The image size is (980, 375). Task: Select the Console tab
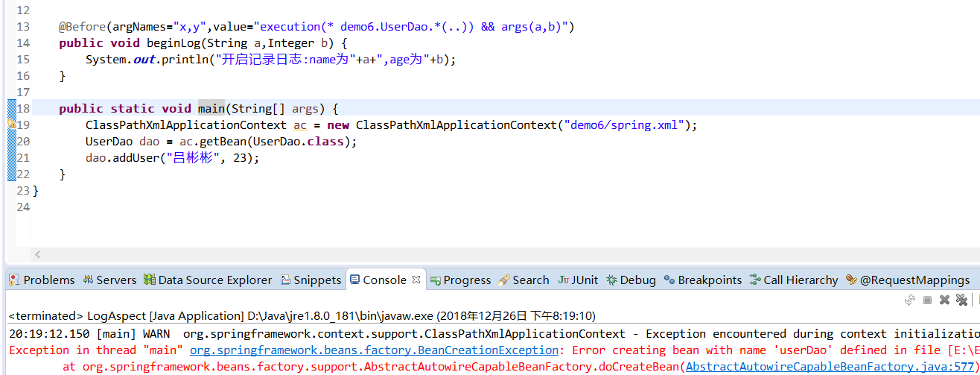pyautogui.click(x=384, y=280)
